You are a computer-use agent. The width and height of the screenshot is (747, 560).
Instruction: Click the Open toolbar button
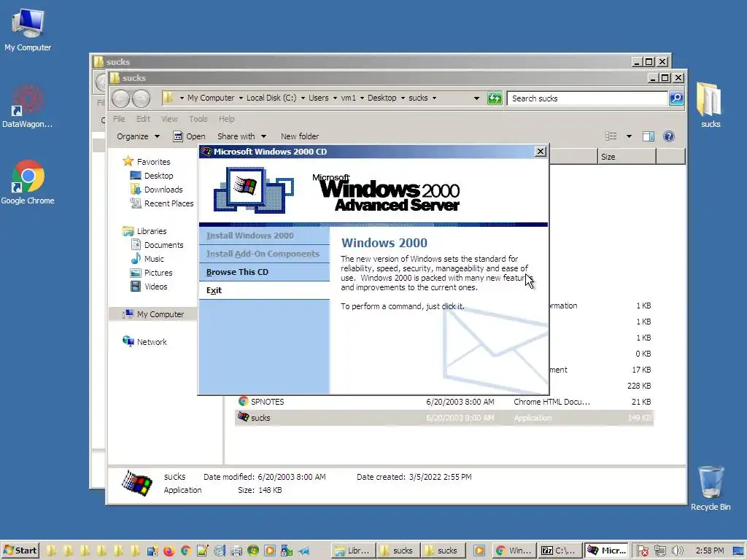click(x=189, y=136)
